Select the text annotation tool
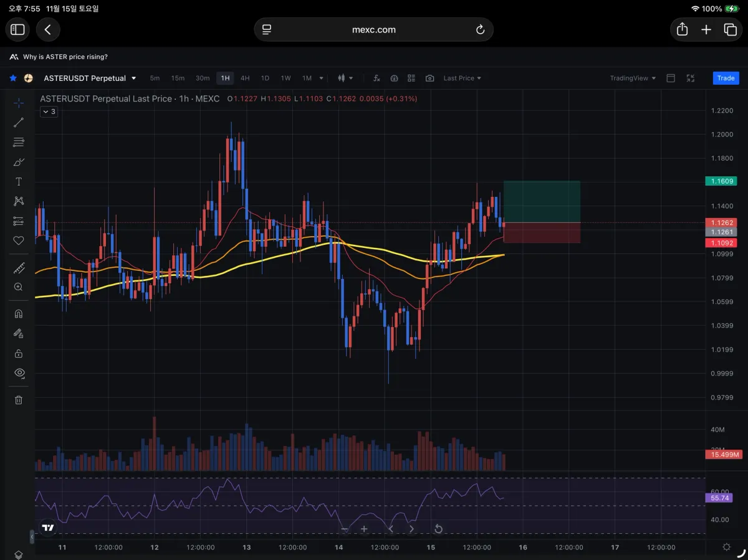This screenshot has height=560, width=748. [x=19, y=182]
